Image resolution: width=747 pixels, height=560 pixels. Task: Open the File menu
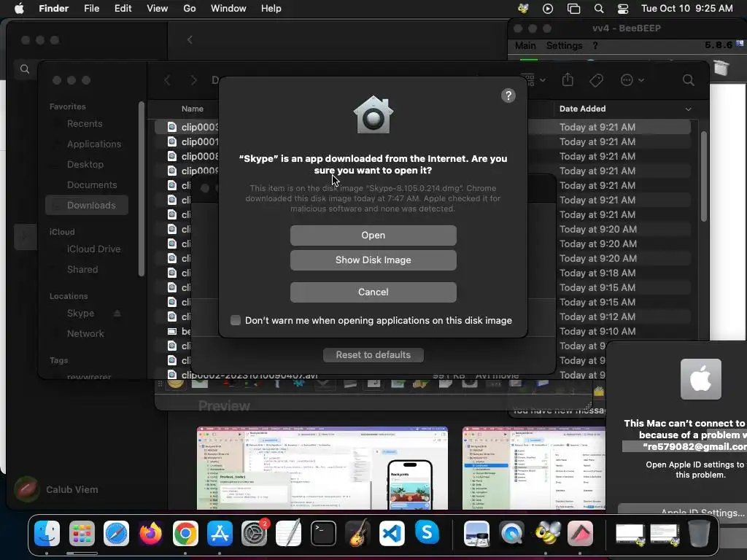91,9
